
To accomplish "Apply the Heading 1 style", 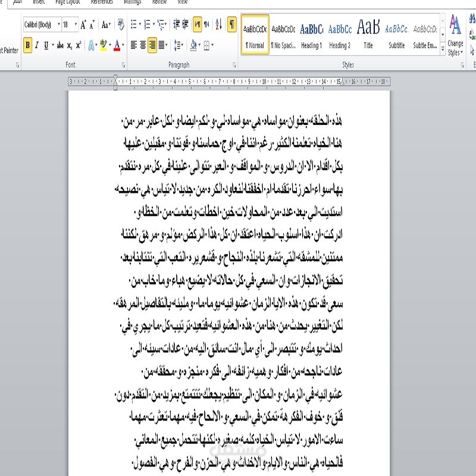I will pyautogui.click(x=311, y=35).
